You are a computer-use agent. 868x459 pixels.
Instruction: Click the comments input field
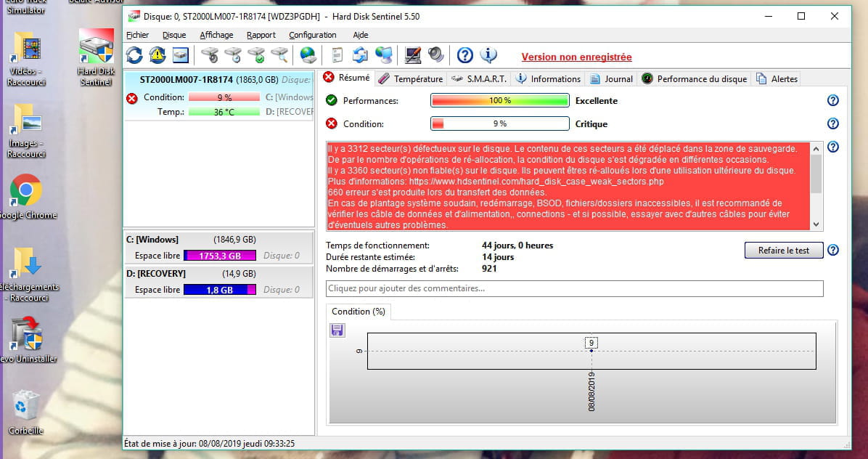click(x=575, y=288)
